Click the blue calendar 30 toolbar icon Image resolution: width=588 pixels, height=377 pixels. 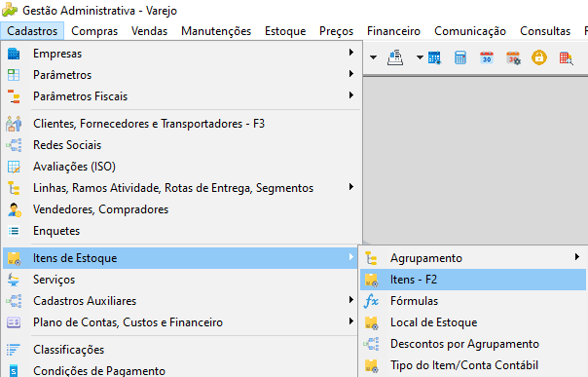tap(487, 58)
